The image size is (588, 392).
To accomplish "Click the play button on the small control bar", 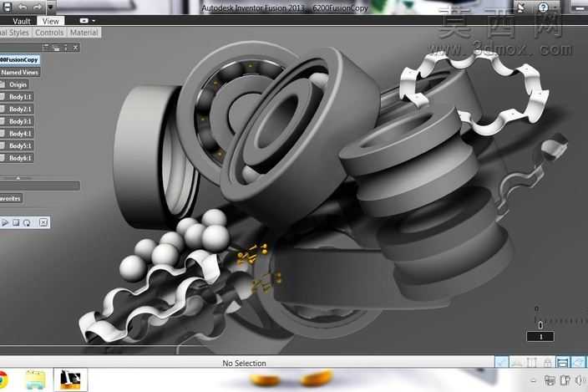I will 5,223.
